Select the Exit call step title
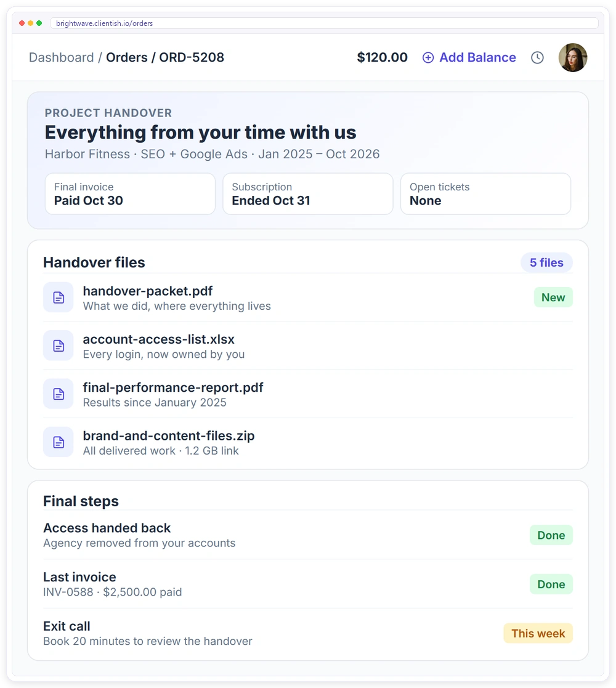 [x=67, y=626]
